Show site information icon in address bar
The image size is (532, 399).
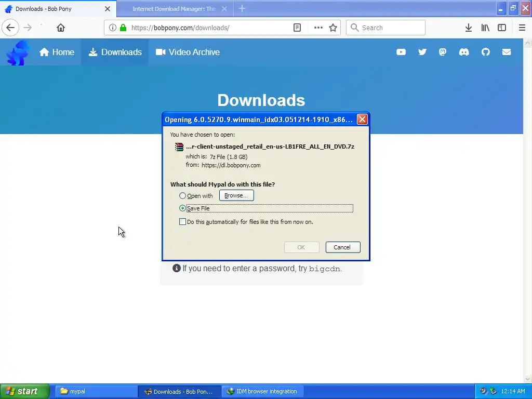(x=113, y=28)
